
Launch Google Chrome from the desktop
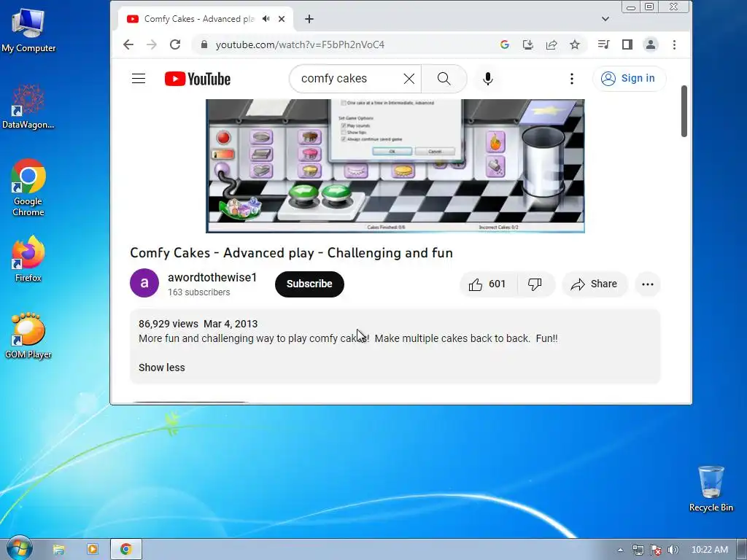(28, 187)
